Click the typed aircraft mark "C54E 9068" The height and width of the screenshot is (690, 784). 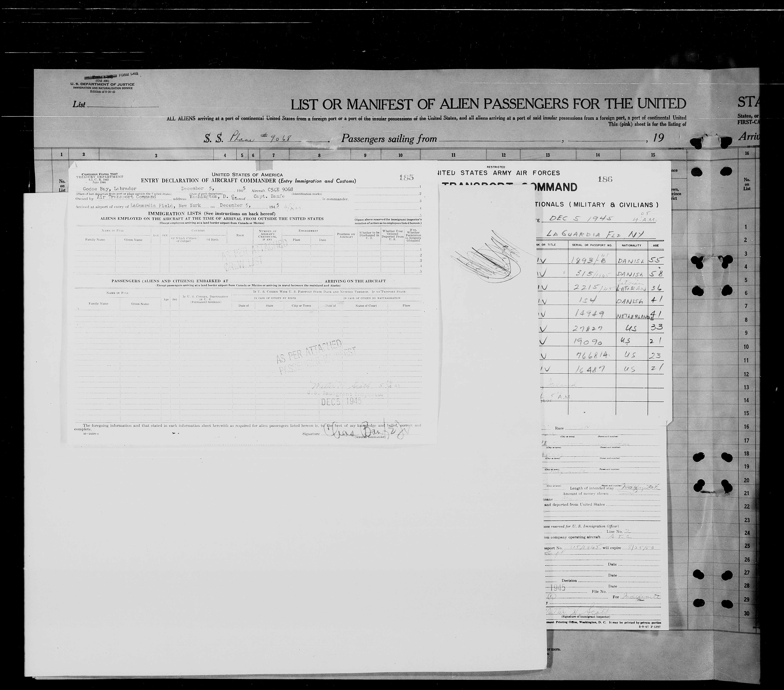tap(280, 190)
